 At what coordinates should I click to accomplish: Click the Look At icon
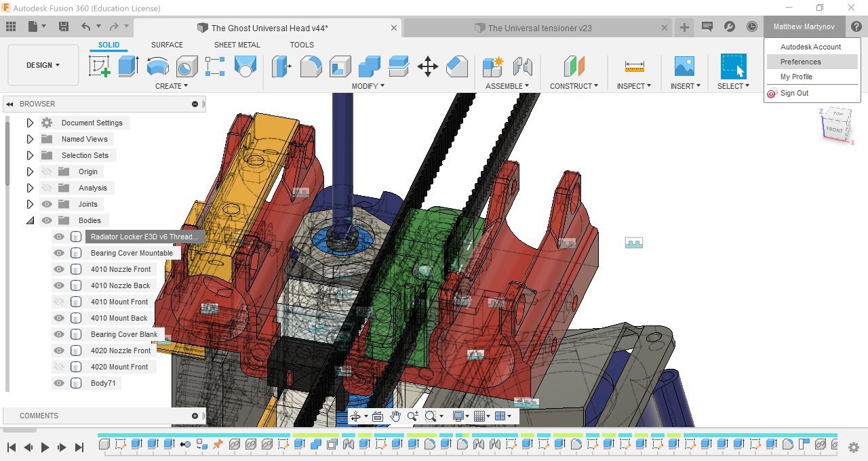pos(378,416)
